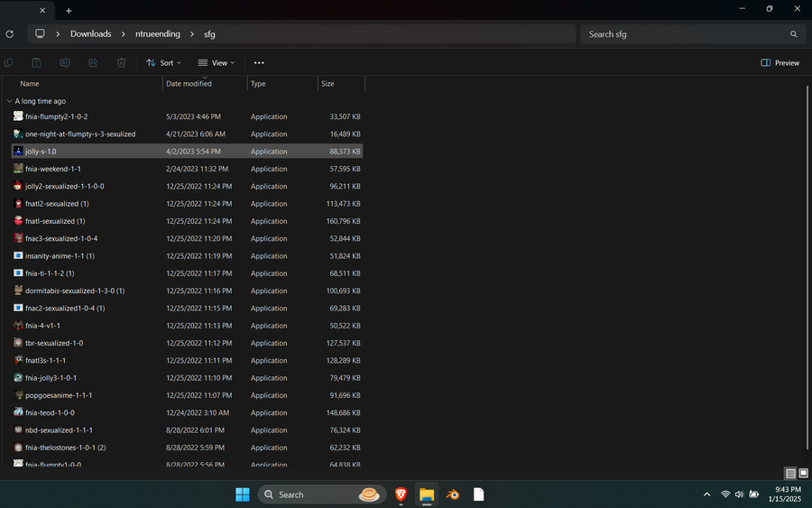Click the This PC monitor icon in breadcrumb
This screenshot has width=812, height=508.
click(40, 33)
